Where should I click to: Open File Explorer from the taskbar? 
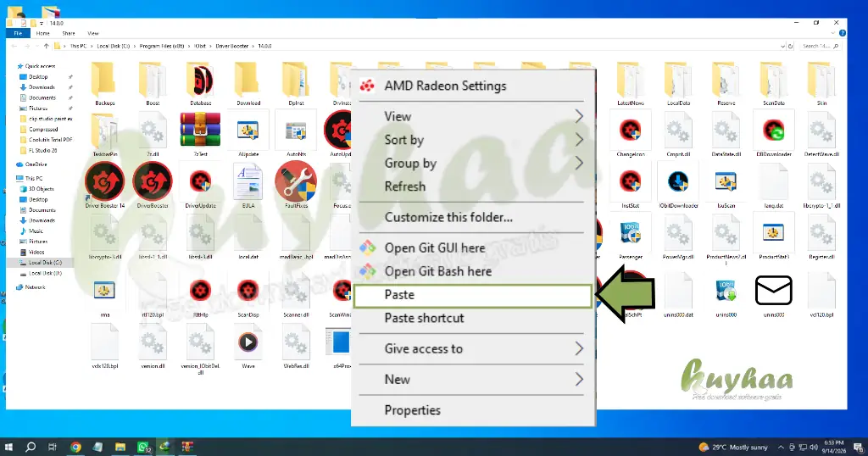(x=120, y=447)
